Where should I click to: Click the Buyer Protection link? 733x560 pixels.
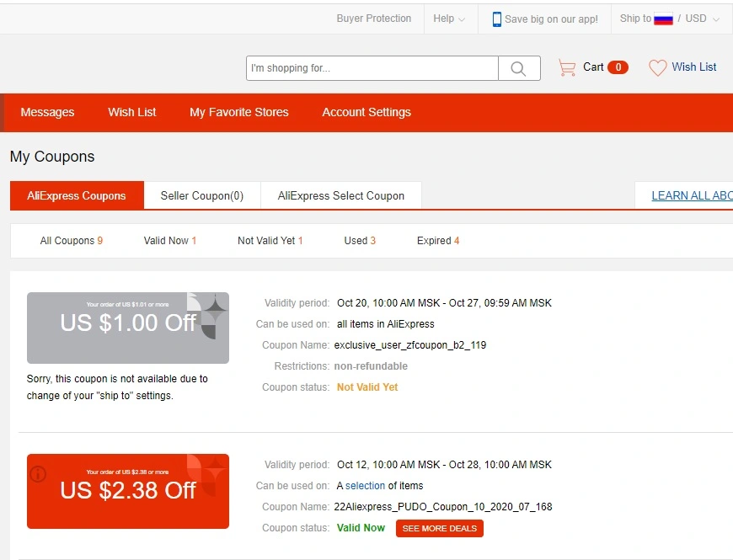[x=374, y=19]
